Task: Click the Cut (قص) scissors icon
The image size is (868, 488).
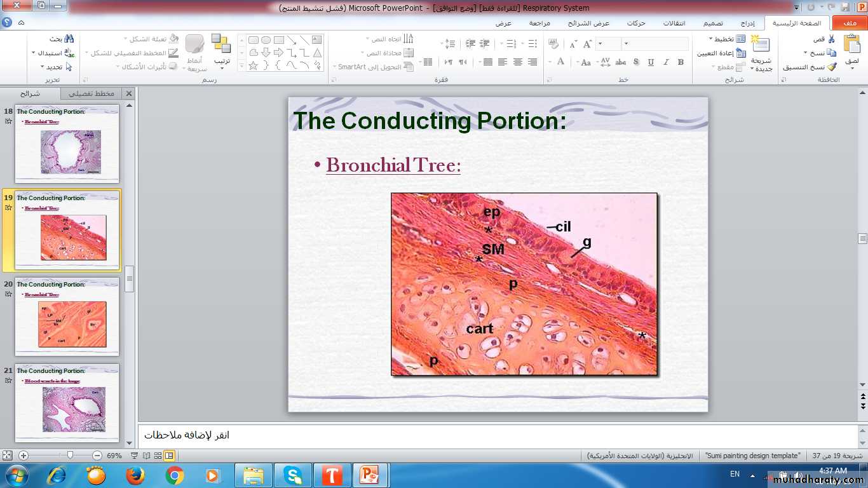Action: pyautogui.click(x=831, y=39)
